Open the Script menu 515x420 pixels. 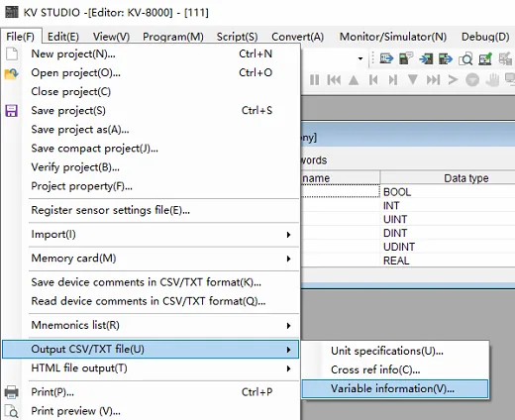pos(237,37)
